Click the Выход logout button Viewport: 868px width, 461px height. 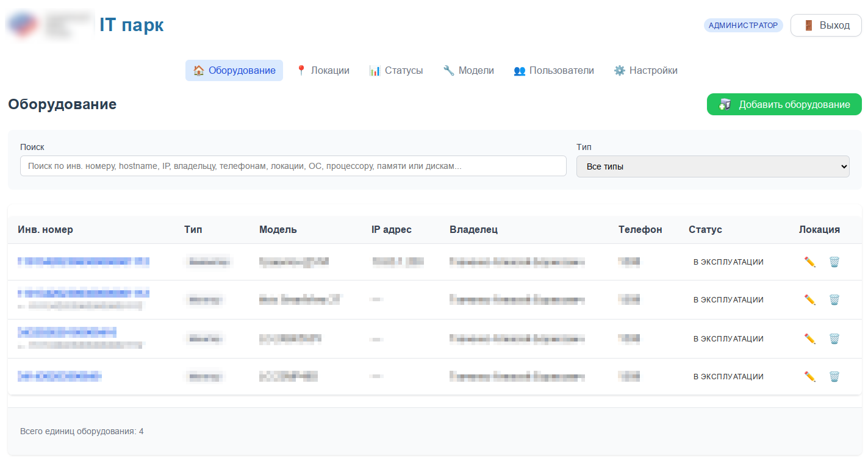[x=826, y=26]
